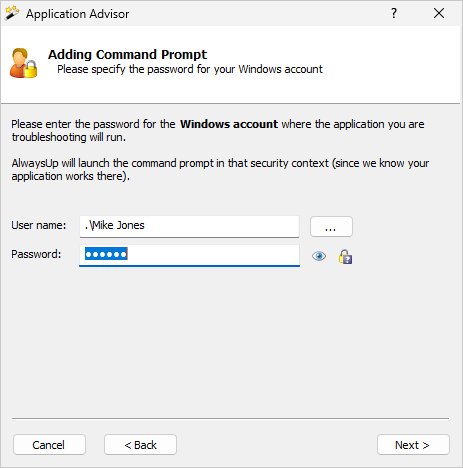Click the magic wand icon in title bar
This screenshot has height=468, width=463.
click(12, 13)
